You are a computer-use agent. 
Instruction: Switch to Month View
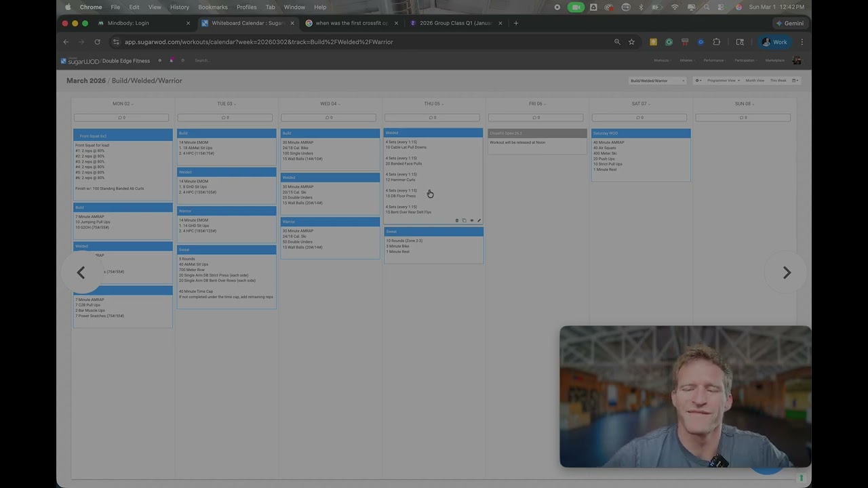tap(755, 81)
